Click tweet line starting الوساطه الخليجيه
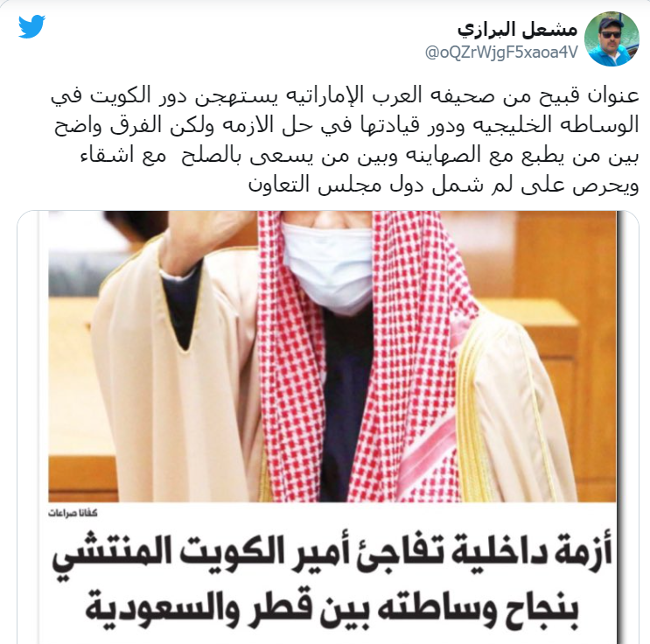 (346, 126)
